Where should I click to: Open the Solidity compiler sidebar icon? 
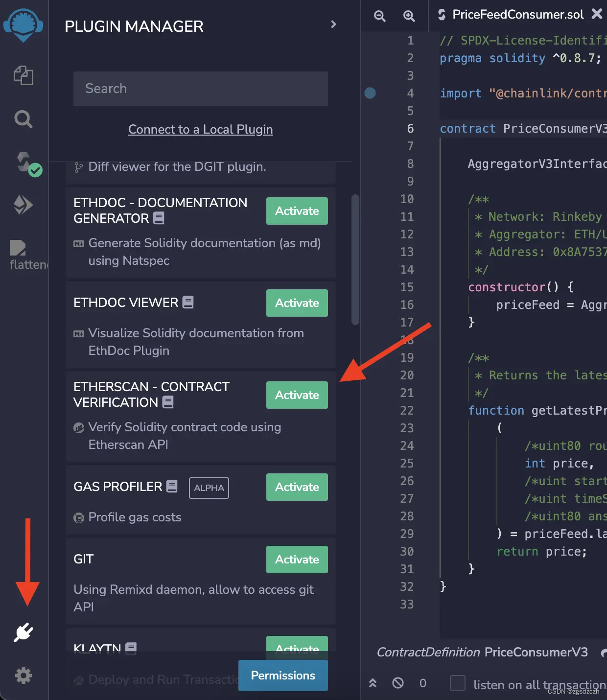[x=28, y=163]
